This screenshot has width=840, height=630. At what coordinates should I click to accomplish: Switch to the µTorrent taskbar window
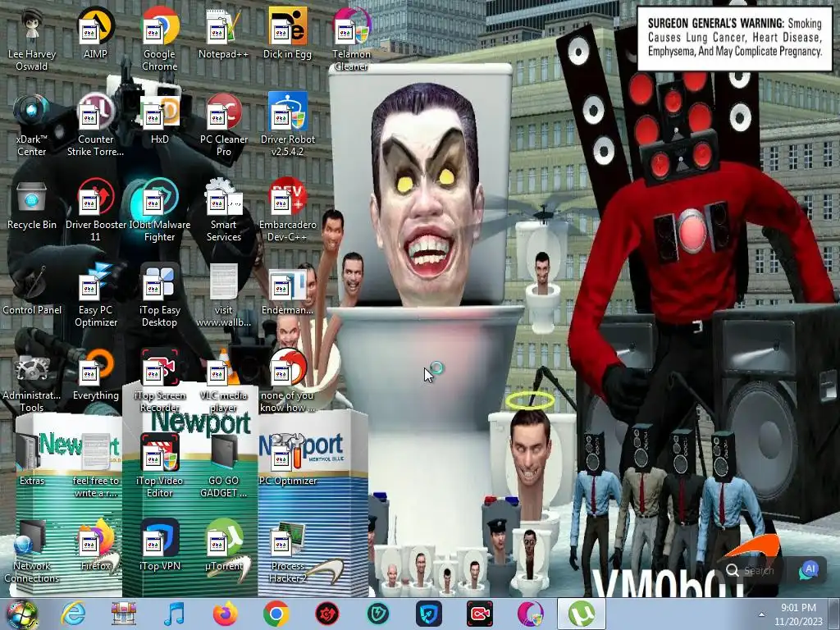tap(582, 614)
